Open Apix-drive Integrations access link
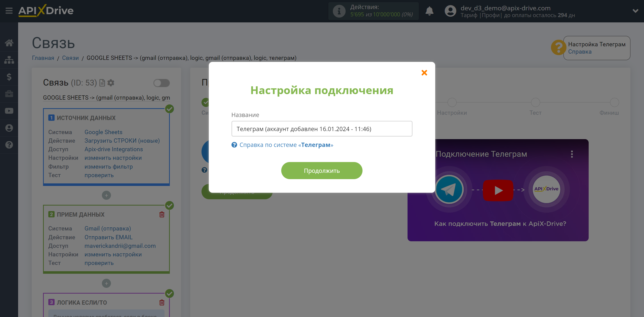This screenshot has height=317, width=644. [114, 149]
